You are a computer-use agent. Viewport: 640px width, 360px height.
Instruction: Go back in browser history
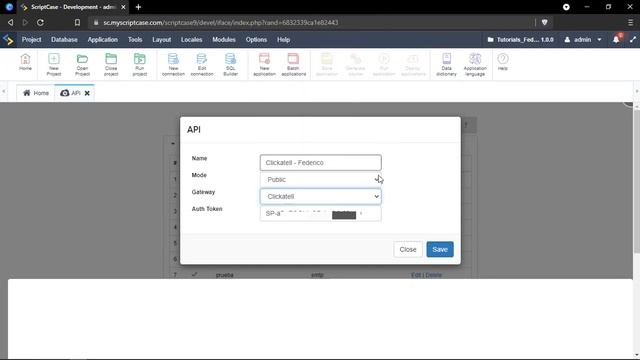[x=11, y=22]
